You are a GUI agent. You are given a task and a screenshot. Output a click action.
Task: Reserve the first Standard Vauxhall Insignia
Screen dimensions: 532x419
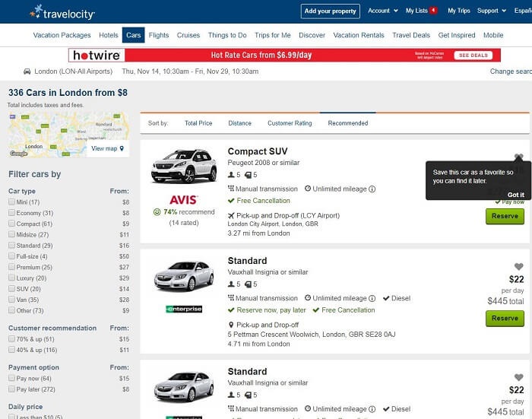coord(505,319)
